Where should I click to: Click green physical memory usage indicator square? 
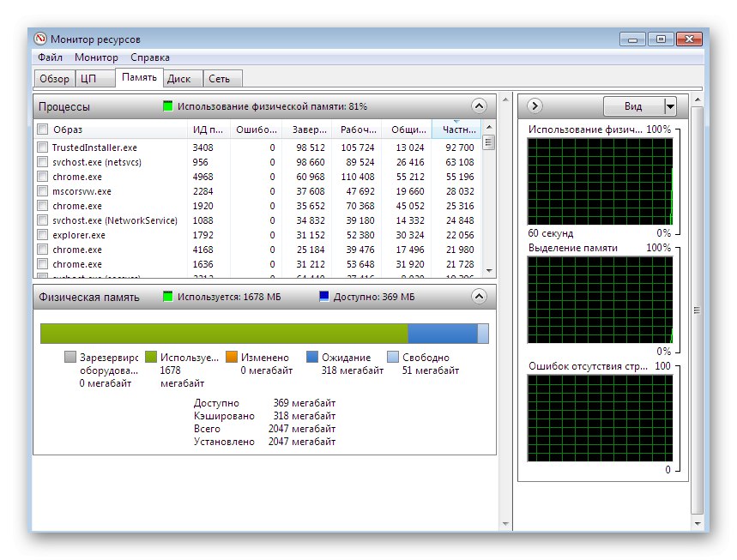pyautogui.click(x=168, y=106)
